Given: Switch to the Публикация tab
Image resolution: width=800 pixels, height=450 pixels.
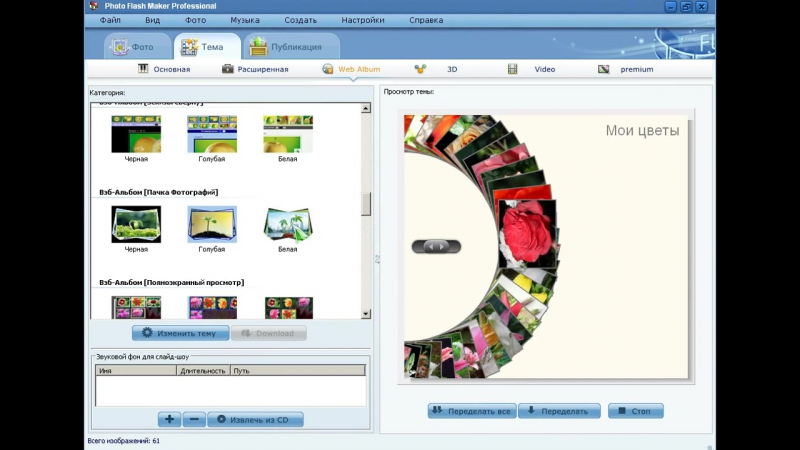Looking at the screenshot, I should tap(291, 47).
